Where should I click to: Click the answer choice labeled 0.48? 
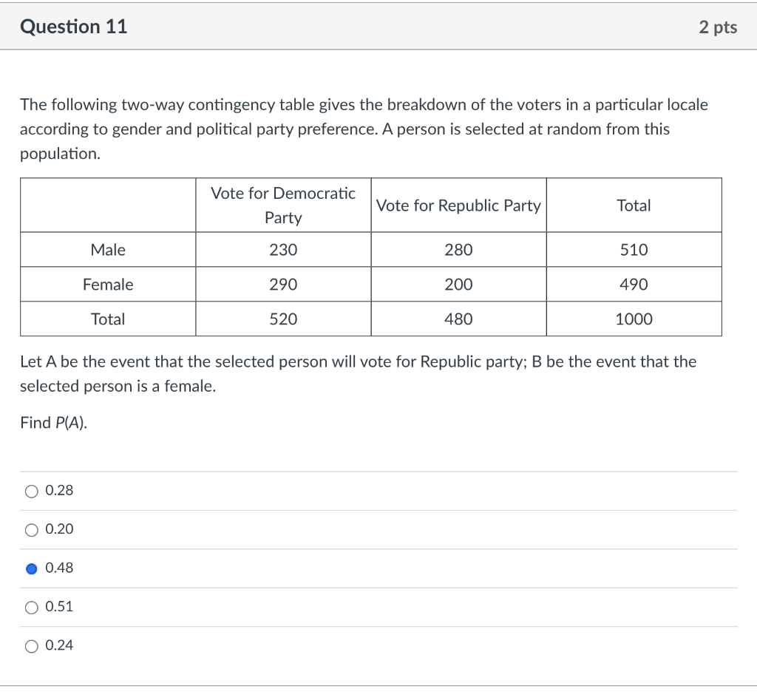pyautogui.click(x=56, y=568)
